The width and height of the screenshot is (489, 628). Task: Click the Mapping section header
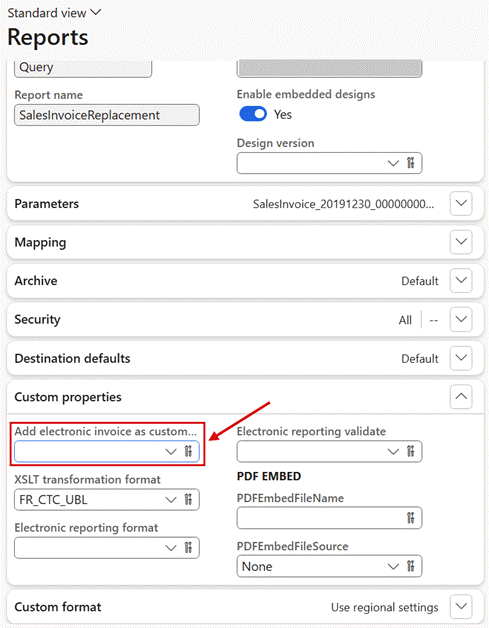[x=40, y=243]
